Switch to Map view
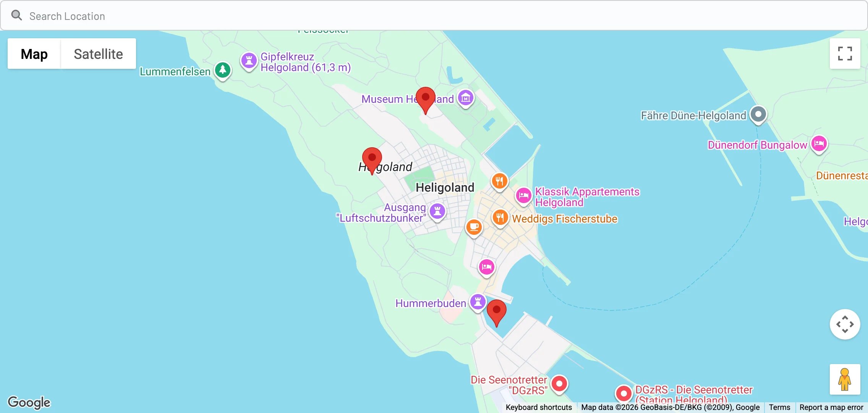 click(34, 54)
